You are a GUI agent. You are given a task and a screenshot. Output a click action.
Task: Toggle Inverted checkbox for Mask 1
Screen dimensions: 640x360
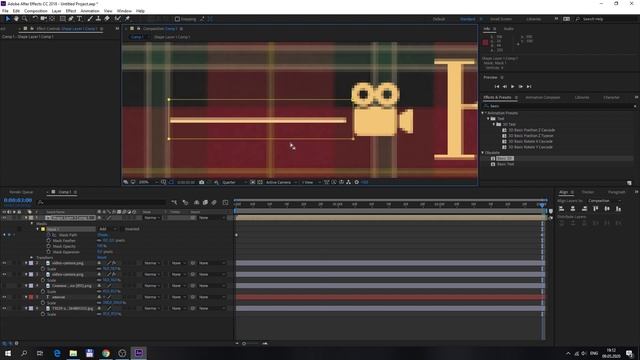122,229
